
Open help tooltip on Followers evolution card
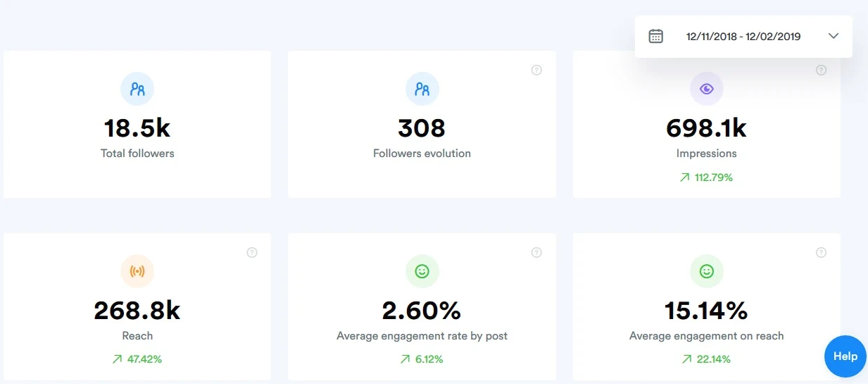click(x=536, y=70)
